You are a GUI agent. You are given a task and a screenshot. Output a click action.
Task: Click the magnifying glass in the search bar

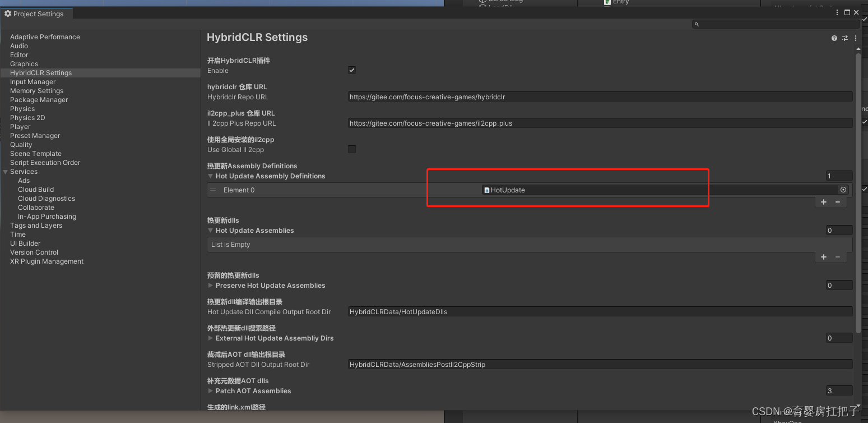[x=697, y=24]
